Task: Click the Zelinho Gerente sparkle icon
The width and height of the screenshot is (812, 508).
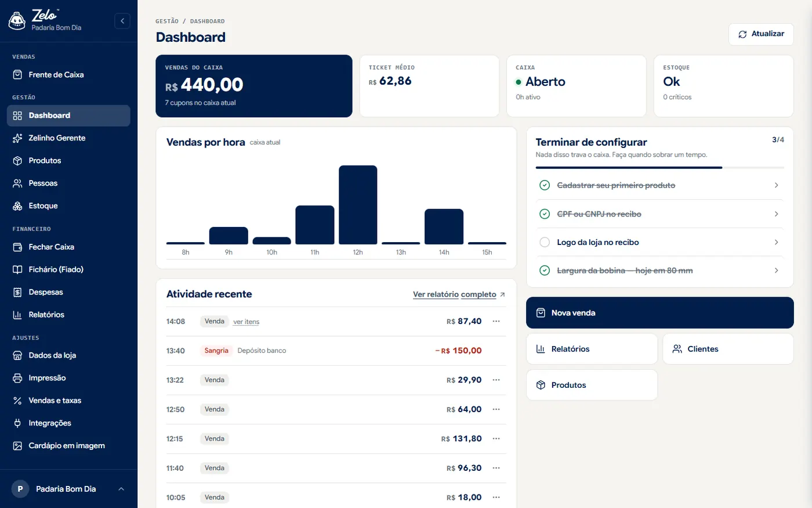Action: point(17,138)
